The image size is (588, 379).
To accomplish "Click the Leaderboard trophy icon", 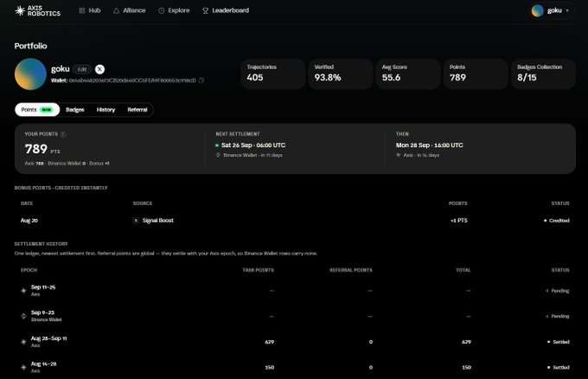I will tap(205, 10).
